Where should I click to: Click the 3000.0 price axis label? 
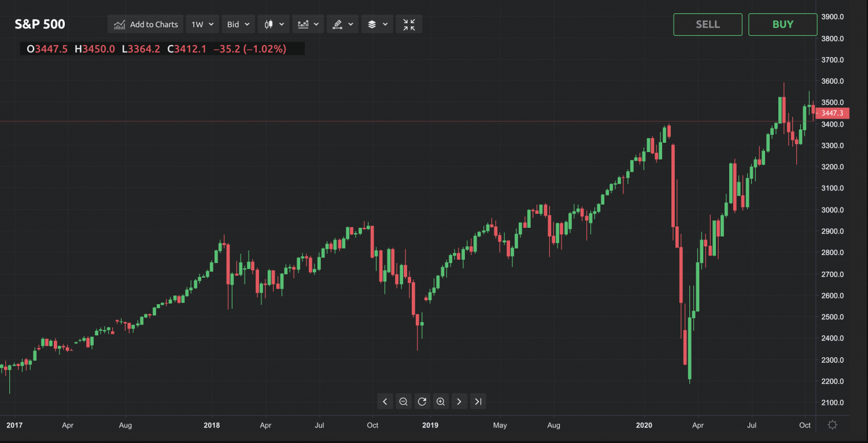[833, 210]
